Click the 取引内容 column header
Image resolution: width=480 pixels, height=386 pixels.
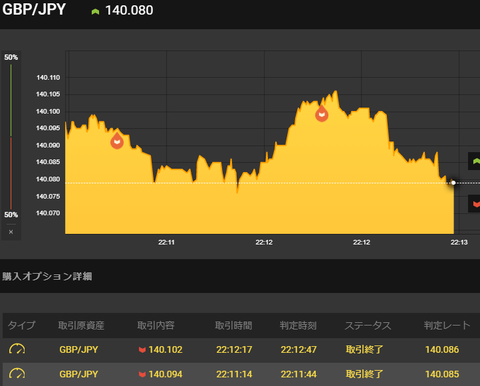pos(156,325)
